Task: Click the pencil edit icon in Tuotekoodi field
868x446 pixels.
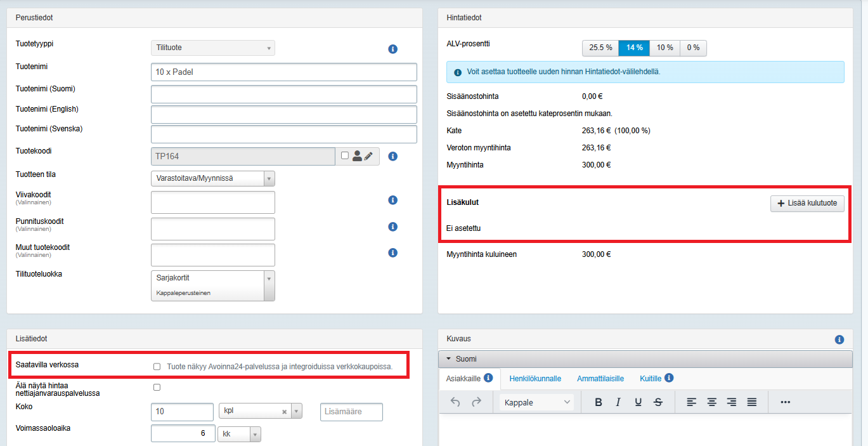Action: point(368,156)
